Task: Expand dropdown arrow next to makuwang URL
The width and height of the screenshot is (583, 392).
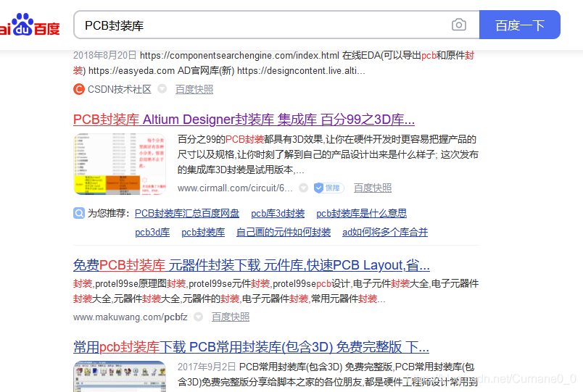Action: click(199, 317)
